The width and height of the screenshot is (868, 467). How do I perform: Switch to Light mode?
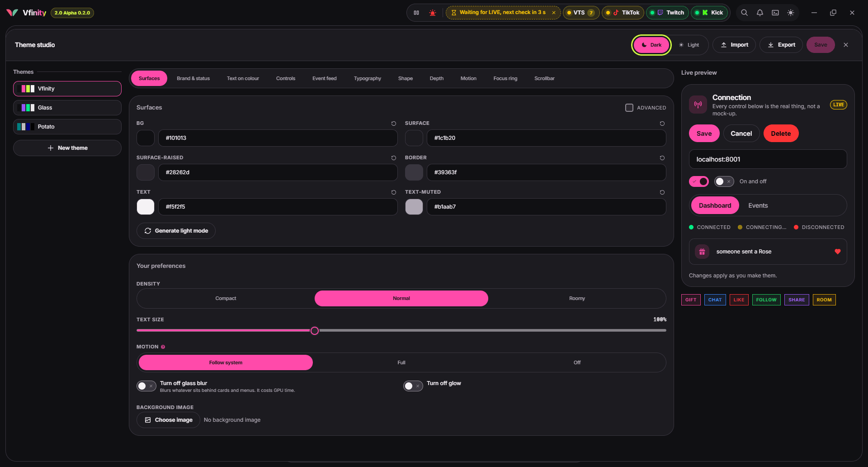point(689,45)
